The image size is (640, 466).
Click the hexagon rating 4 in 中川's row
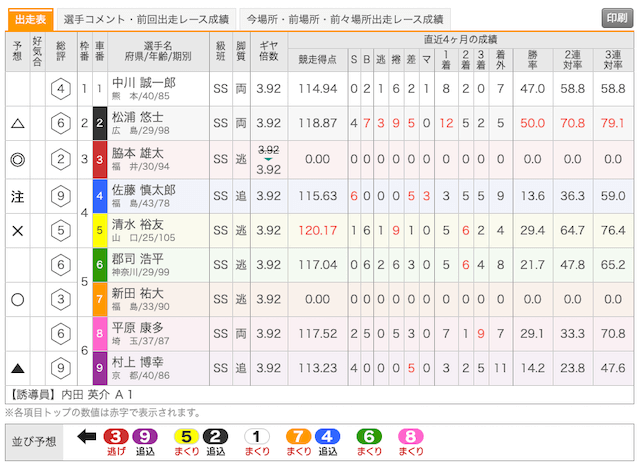point(62,90)
